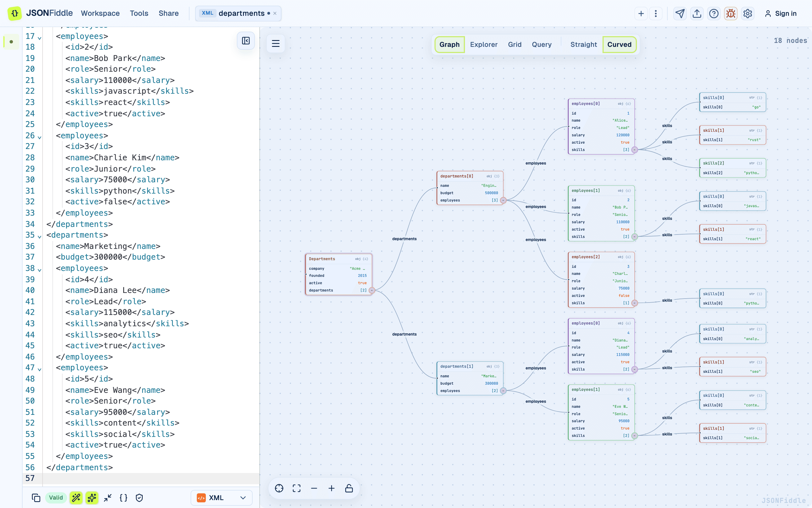Collapse skills of employee id 1 node
The image size is (812, 508).
pos(634,150)
